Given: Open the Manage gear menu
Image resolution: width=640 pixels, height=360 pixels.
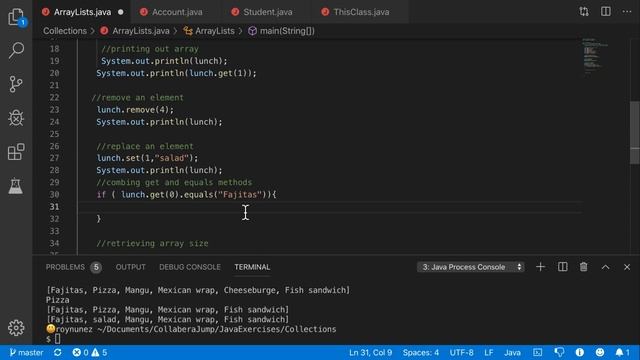Looking at the screenshot, I should click(16, 328).
